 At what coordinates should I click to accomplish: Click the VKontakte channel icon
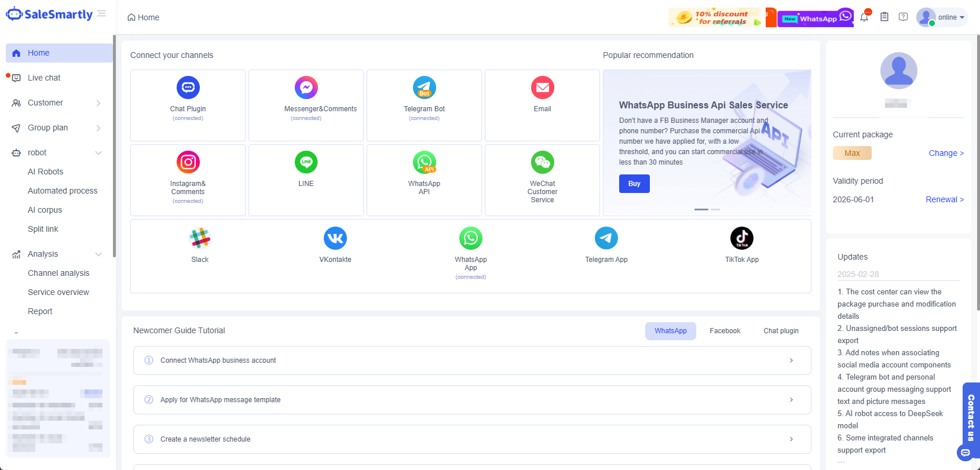335,238
